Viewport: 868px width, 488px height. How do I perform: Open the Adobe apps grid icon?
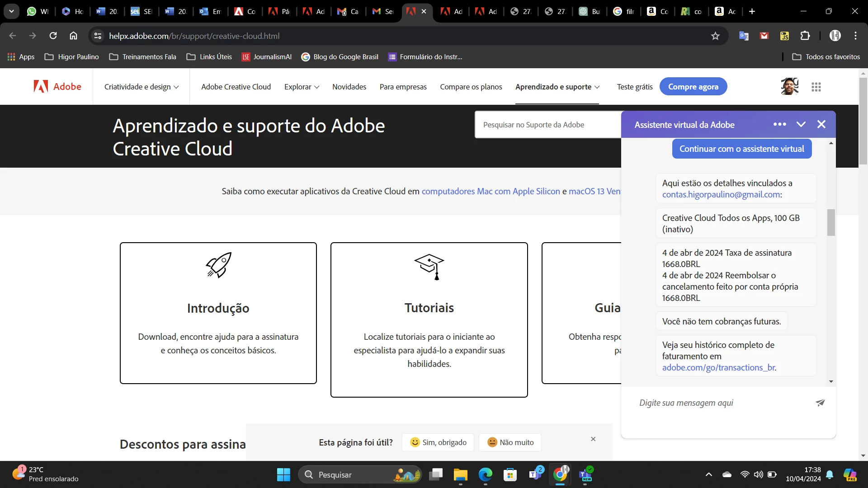click(x=816, y=87)
